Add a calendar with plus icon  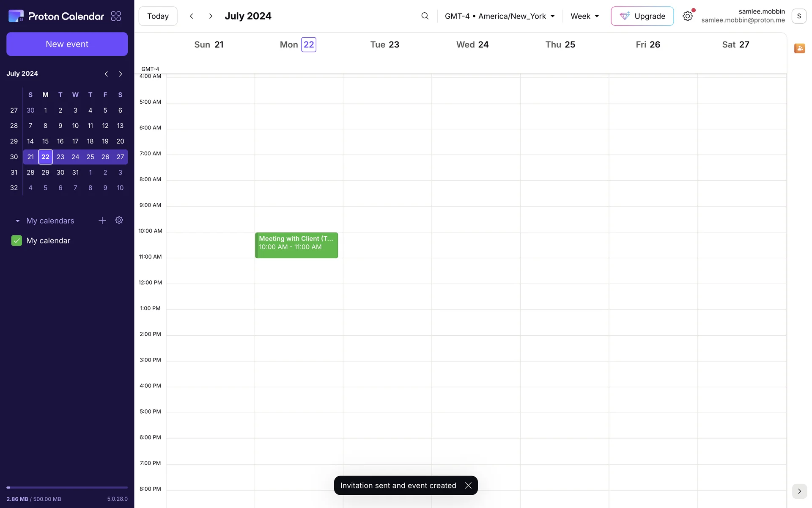pyautogui.click(x=102, y=221)
